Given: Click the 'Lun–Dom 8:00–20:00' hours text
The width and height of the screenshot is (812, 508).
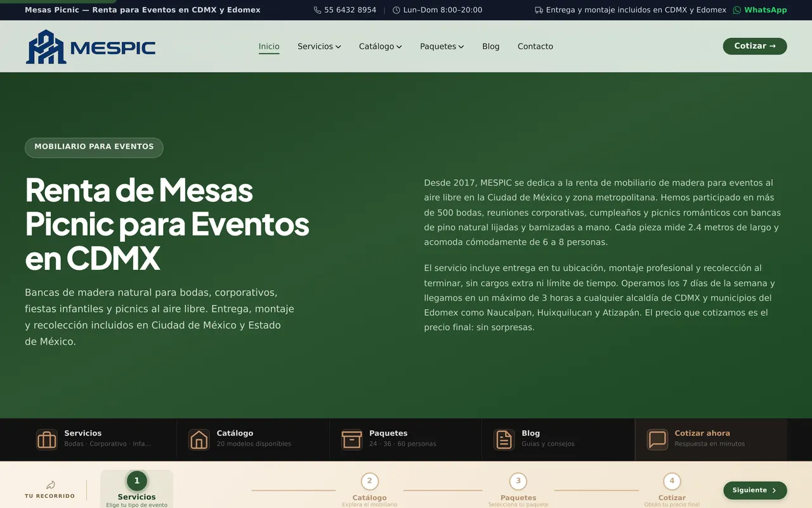Looking at the screenshot, I should click(443, 10).
